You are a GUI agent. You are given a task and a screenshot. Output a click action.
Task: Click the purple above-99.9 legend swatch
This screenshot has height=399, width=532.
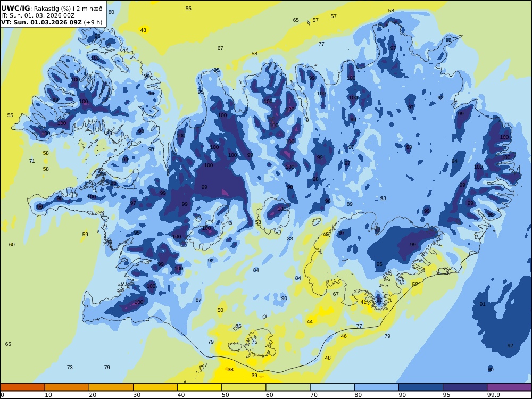[x=509, y=387]
